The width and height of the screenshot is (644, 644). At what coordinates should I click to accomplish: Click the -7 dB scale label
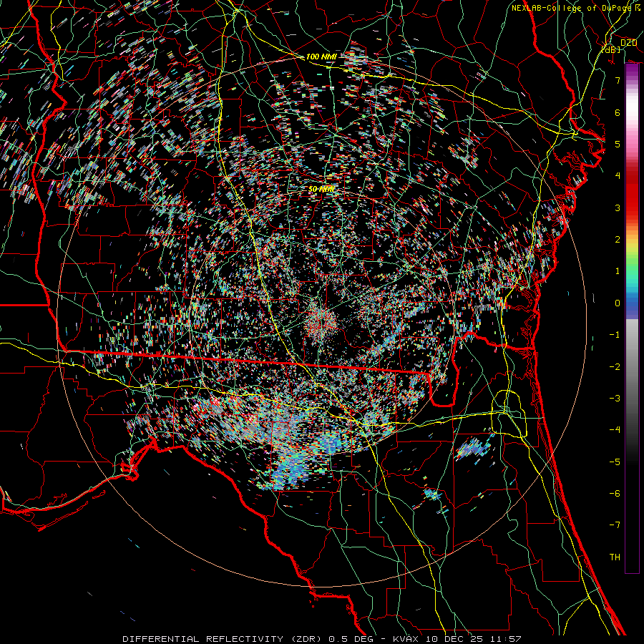point(615,525)
